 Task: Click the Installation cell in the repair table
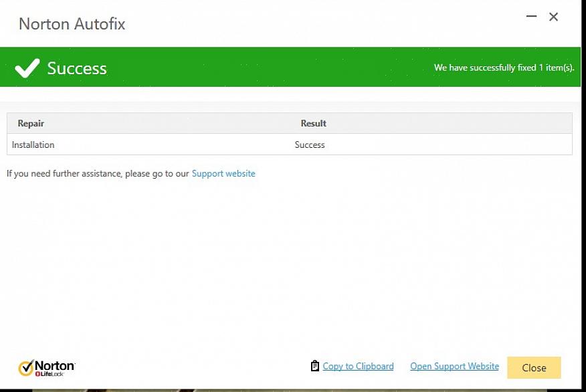pyautogui.click(x=33, y=144)
